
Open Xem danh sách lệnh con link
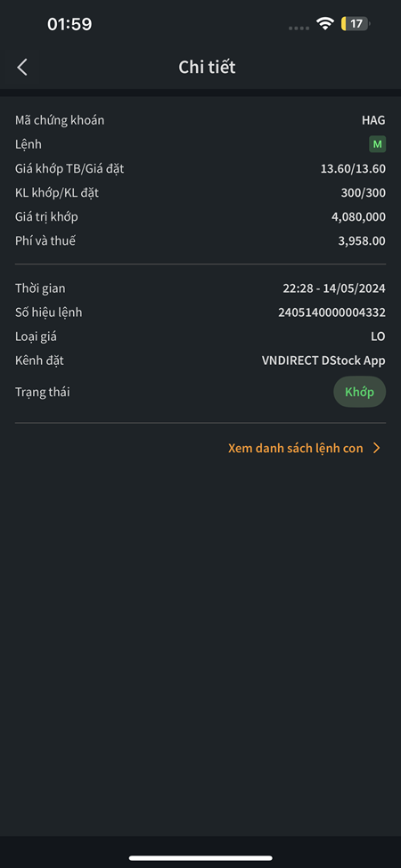pyautogui.click(x=296, y=449)
